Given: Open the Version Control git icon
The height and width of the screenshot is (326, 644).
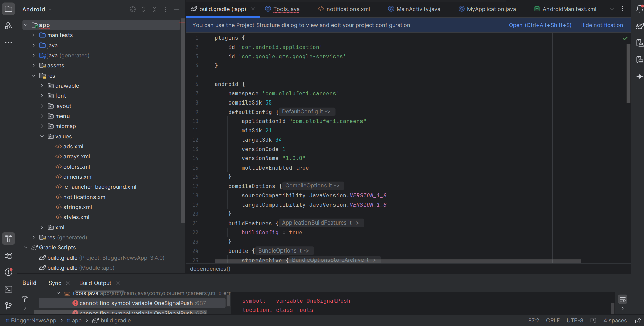Looking at the screenshot, I should [x=8, y=306].
